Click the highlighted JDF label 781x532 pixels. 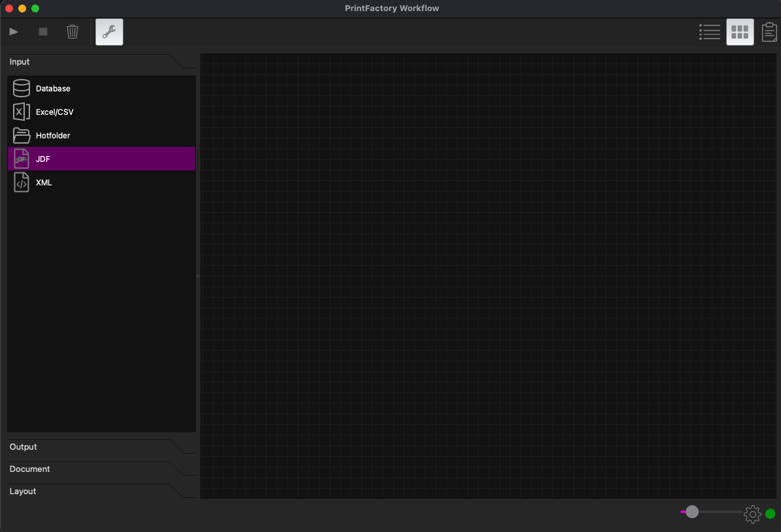43,159
